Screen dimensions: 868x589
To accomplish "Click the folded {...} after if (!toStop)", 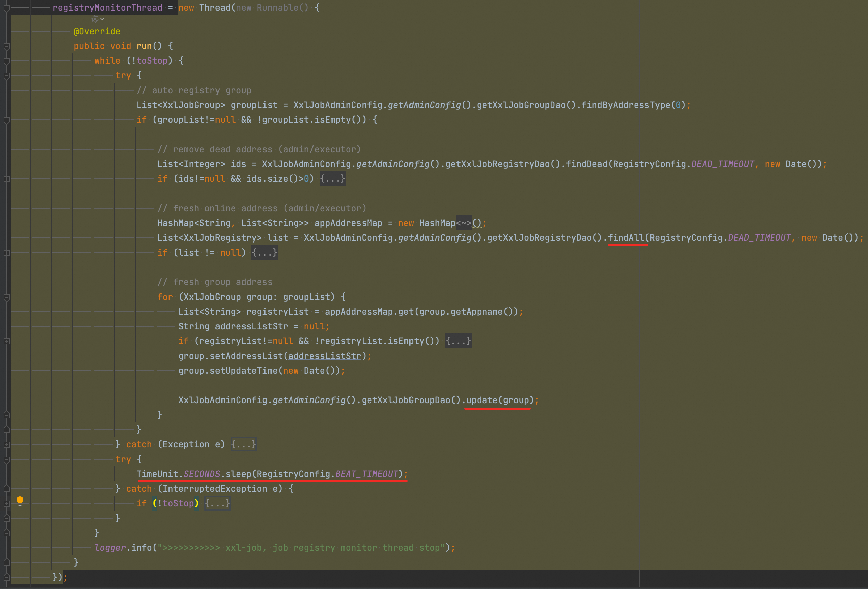I will point(217,503).
